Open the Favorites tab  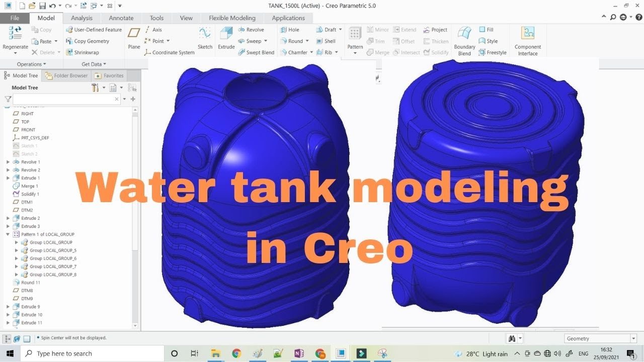tap(109, 75)
